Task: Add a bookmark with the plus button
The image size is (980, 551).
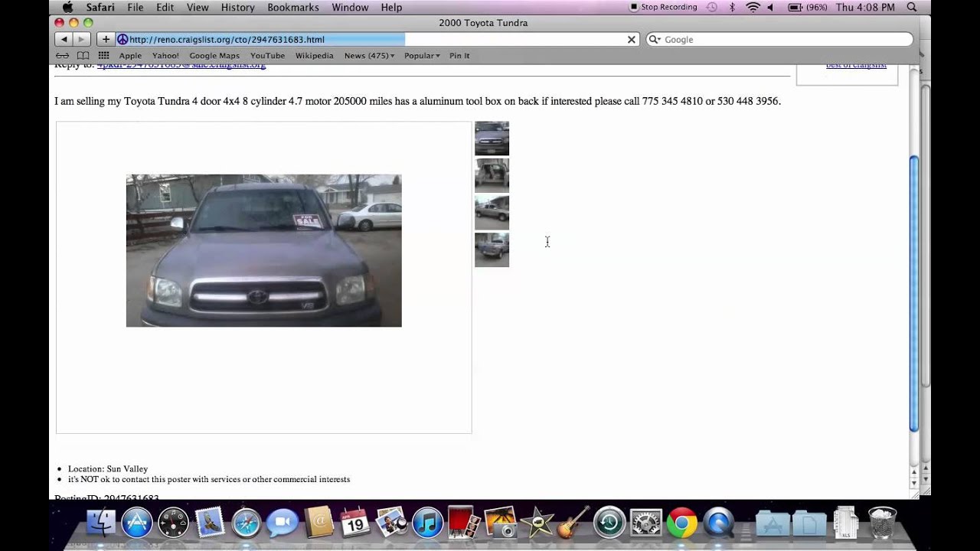Action: click(x=106, y=39)
